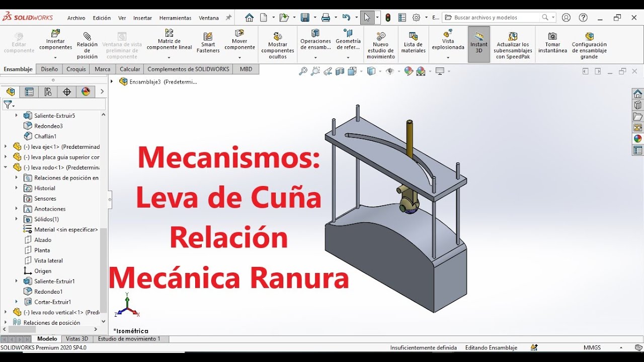Start a Nuevo estudio de movimiento

click(381, 46)
